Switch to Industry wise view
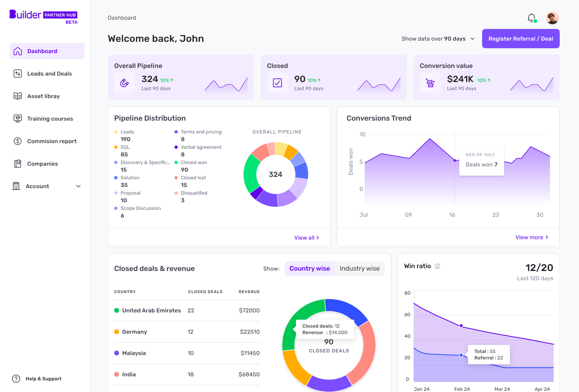 coord(359,268)
